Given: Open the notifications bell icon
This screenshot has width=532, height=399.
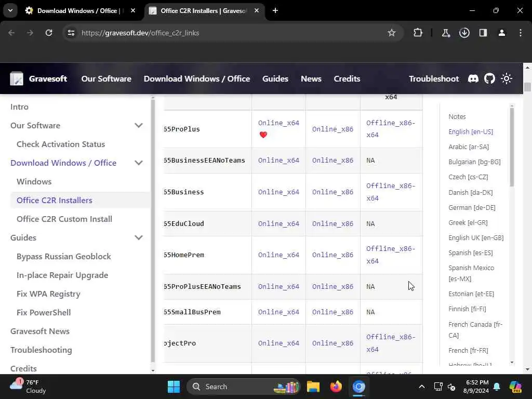Looking at the screenshot, I should [497, 387].
